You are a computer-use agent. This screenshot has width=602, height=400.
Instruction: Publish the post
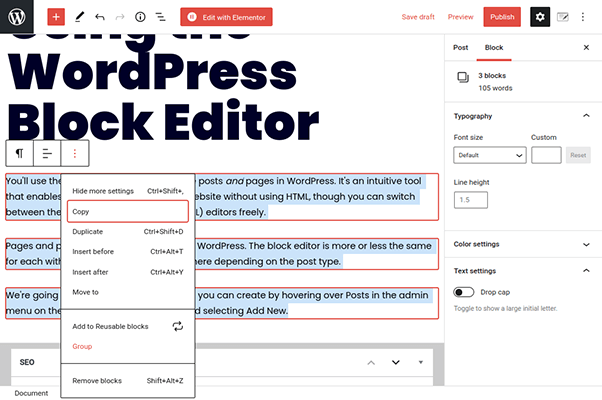pyautogui.click(x=502, y=17)
